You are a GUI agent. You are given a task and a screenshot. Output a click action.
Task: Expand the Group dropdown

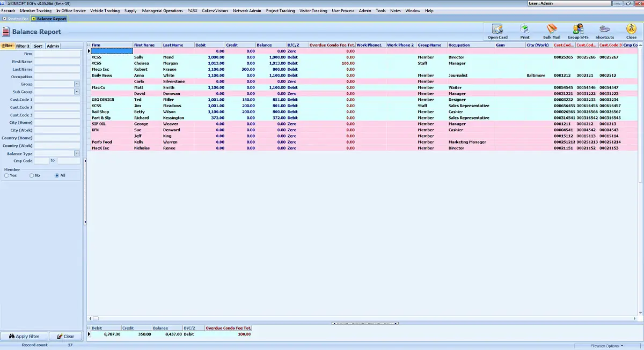[77, 84]
